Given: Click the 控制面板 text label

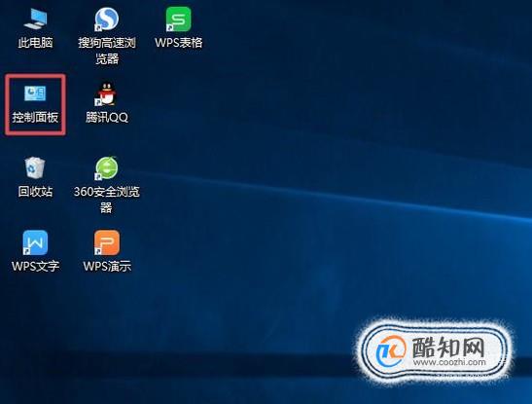Looking at the screenshot, I should click(x=35, y=118).
